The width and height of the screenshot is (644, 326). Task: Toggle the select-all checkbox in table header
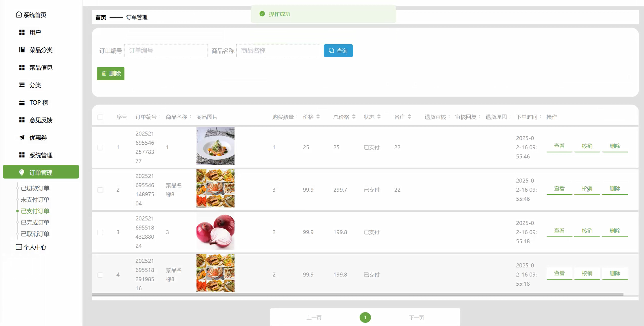[x=100, y=117]
